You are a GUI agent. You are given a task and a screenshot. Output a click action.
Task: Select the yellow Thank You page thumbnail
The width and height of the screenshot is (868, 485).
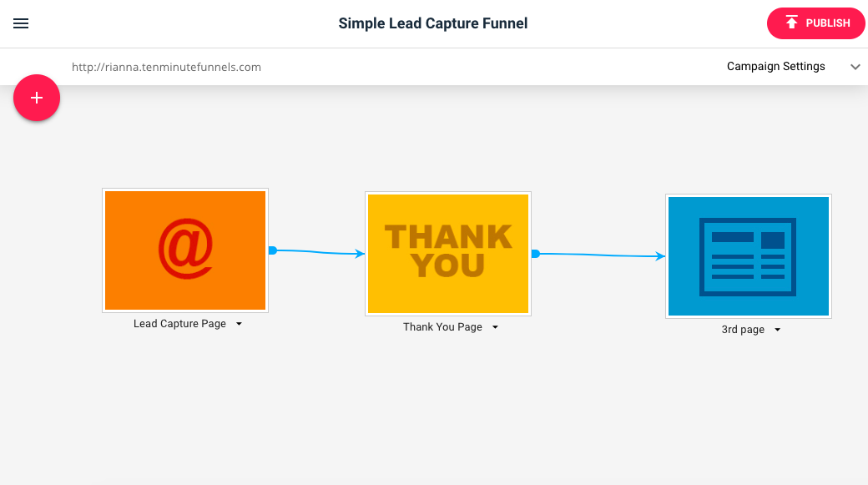tap(448, 254)
